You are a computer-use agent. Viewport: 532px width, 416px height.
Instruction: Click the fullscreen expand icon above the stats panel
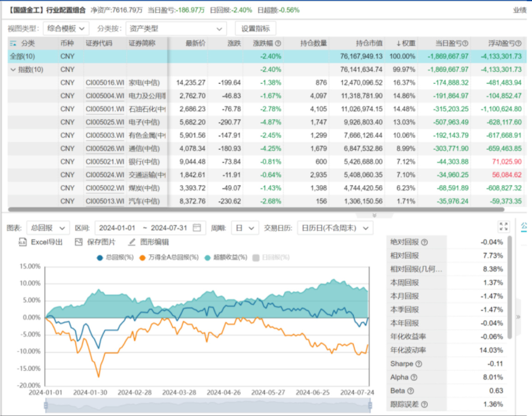503,226
